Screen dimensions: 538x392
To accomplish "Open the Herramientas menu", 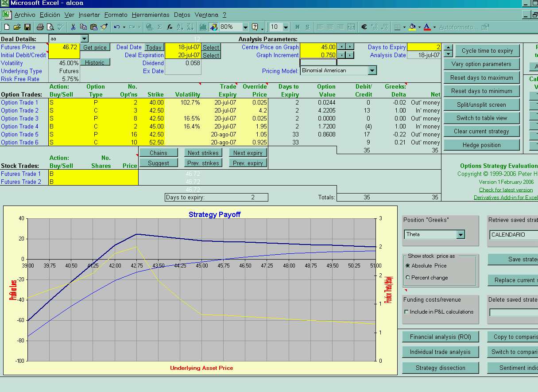I will pyautogui.click(x=151, y=15).
